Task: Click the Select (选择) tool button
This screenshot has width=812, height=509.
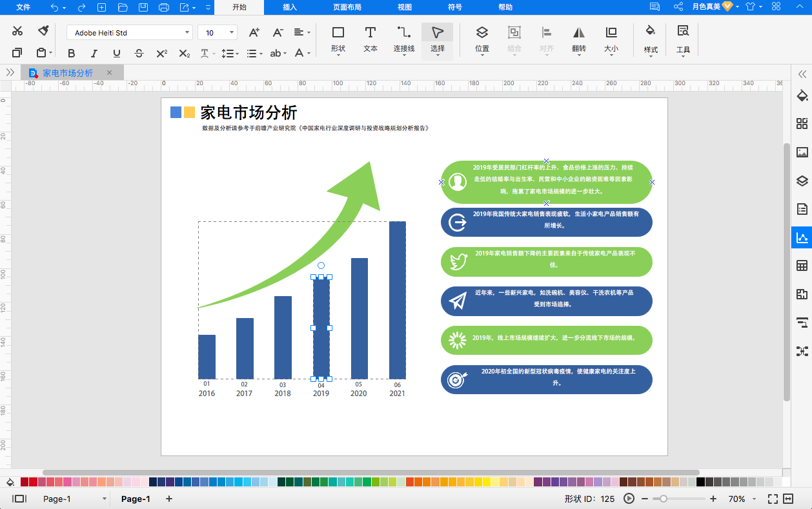Action: pyautogui.click(x=438, y=41)
